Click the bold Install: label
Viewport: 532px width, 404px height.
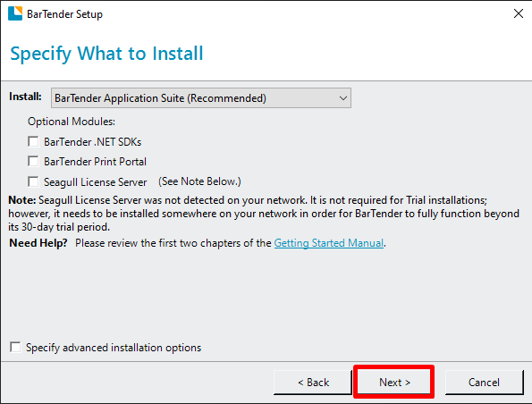[25, 97]
